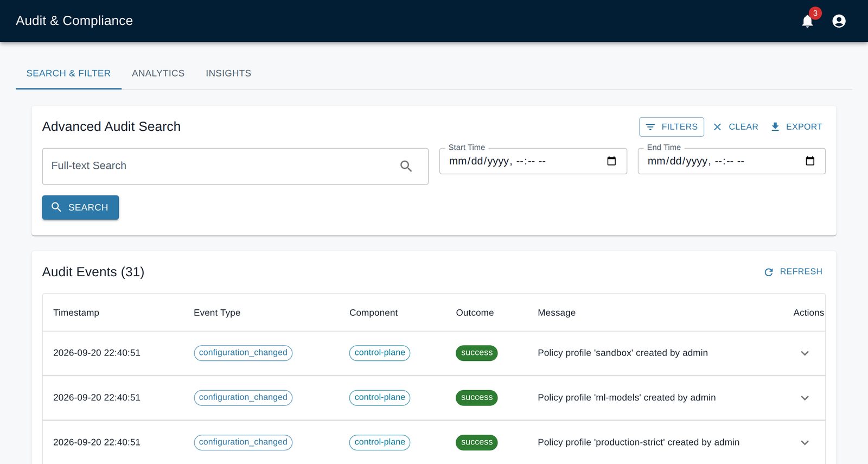Click the configuration_changed chip in sandbox row
This screenshot has height=464, width=868.
pyautogui.click(x=243, y=353)
